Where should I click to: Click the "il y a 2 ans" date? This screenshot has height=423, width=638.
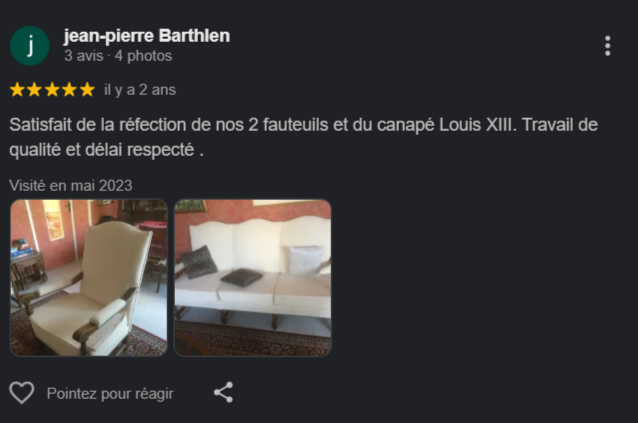(140, 90)
